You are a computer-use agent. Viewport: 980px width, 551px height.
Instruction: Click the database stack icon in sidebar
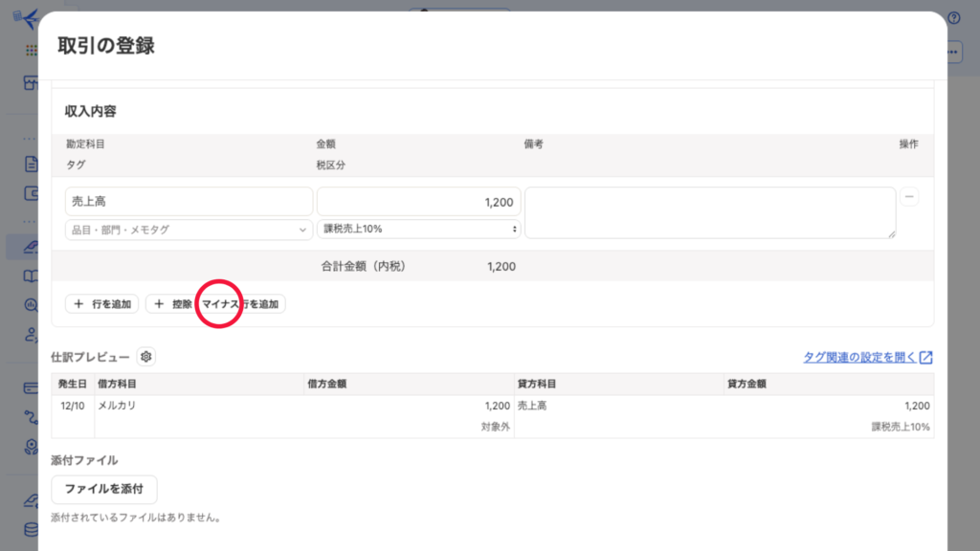[x=31, y=529]
